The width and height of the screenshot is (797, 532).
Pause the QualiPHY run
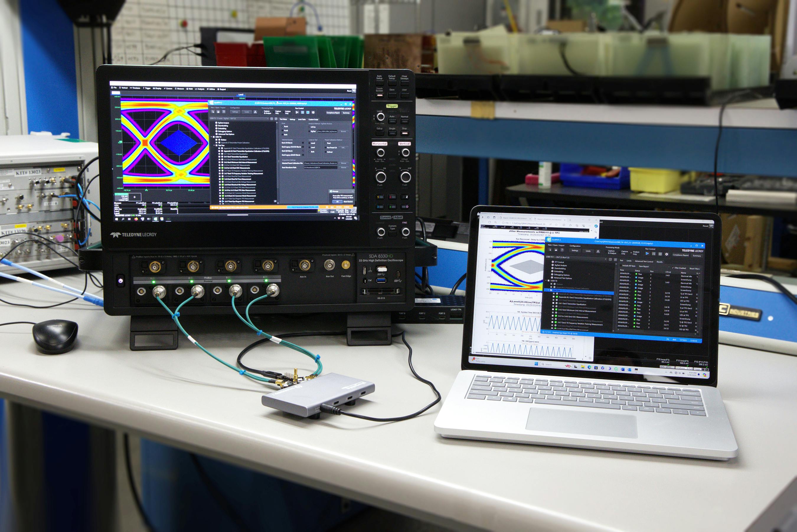(303, 112)
